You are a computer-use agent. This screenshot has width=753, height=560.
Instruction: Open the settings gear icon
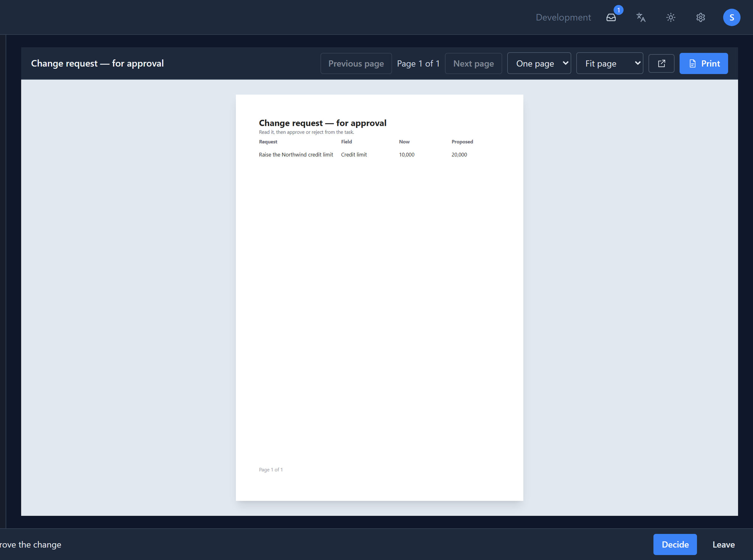(701, 17)
